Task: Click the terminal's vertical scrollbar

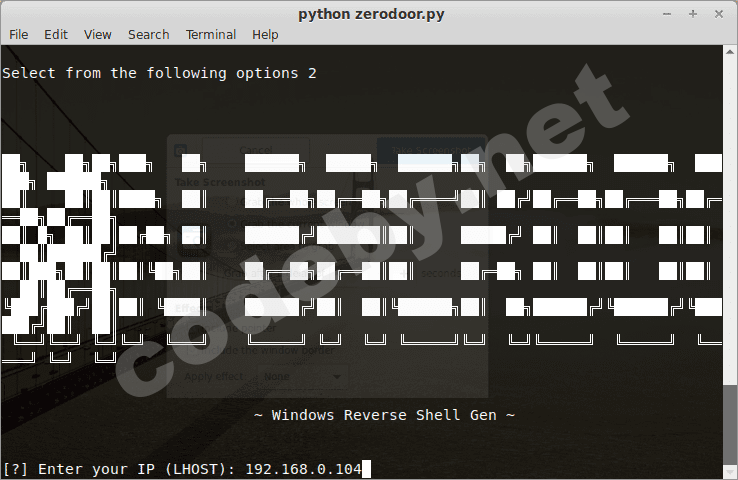Action: point(729,260)
